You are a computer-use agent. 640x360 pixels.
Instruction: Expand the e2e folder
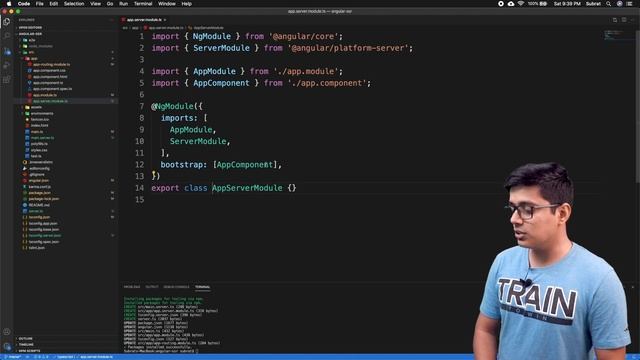[x=65, y=40]
